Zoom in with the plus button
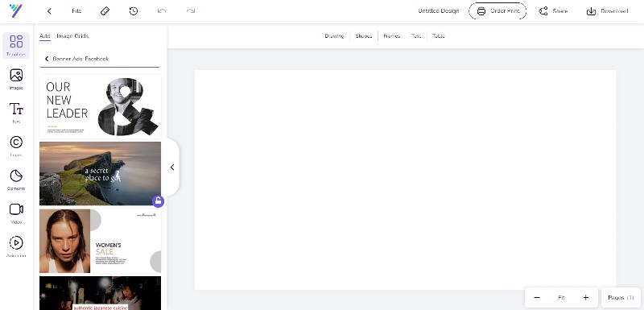644x310 pixels. 586,298
